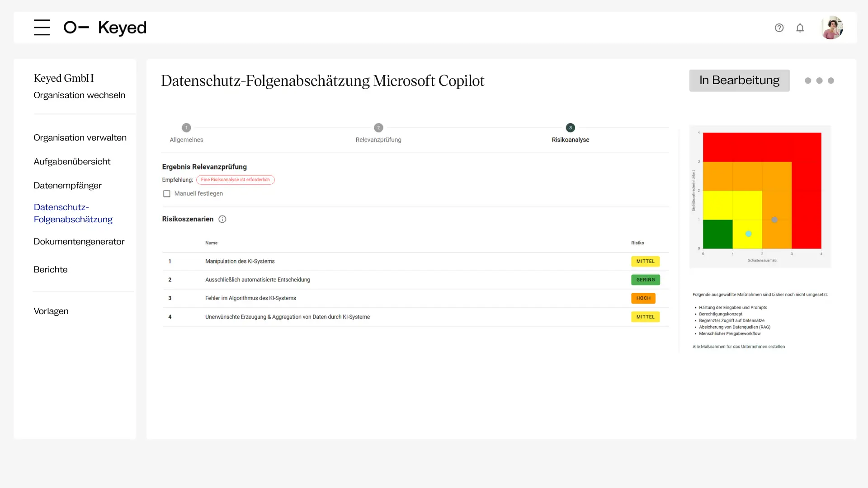Viewport: 868px width, 488px height.
Task: Open the three-dot options menu
Action: pyautogui.click(x=819, y=80)
